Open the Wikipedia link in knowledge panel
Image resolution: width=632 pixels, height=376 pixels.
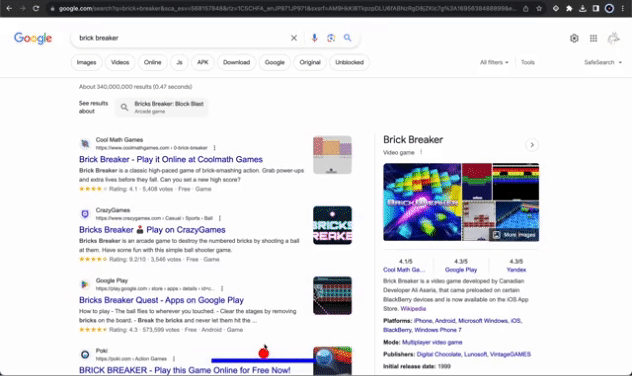[x=413, y=309]
